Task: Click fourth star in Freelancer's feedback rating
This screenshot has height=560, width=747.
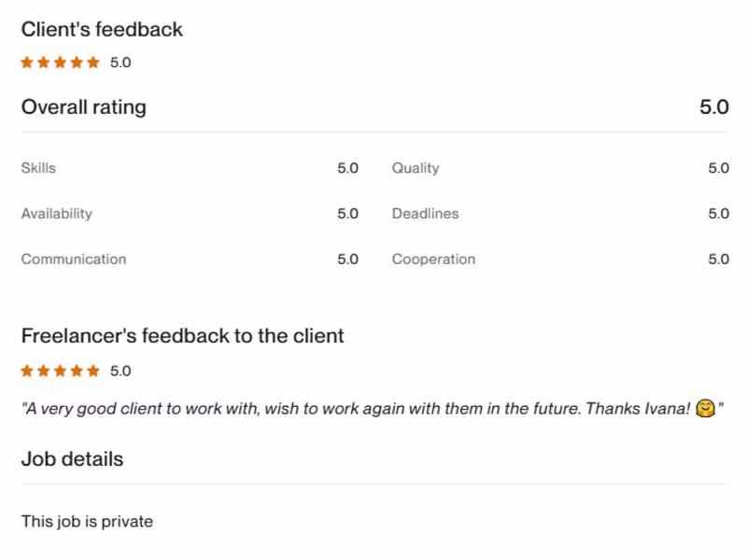Action: [77, 371]
